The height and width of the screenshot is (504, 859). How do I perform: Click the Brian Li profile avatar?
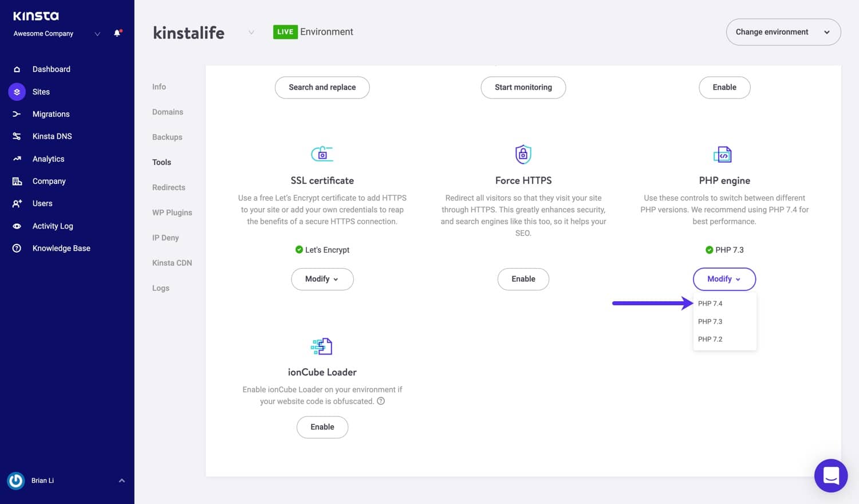point(16,481)
